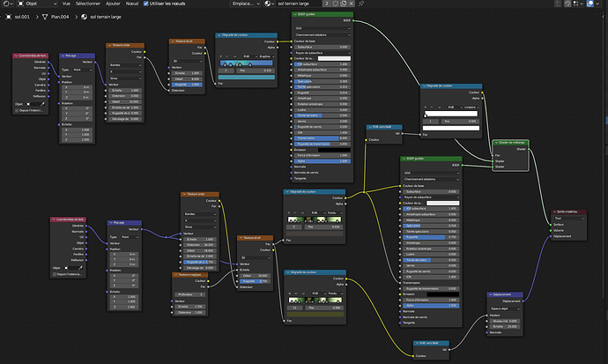Enable Depuis l'instancia... checkbox in lower node
Image resolution: width=608 pixels, height=364 pixels.
tap(55, 274)
